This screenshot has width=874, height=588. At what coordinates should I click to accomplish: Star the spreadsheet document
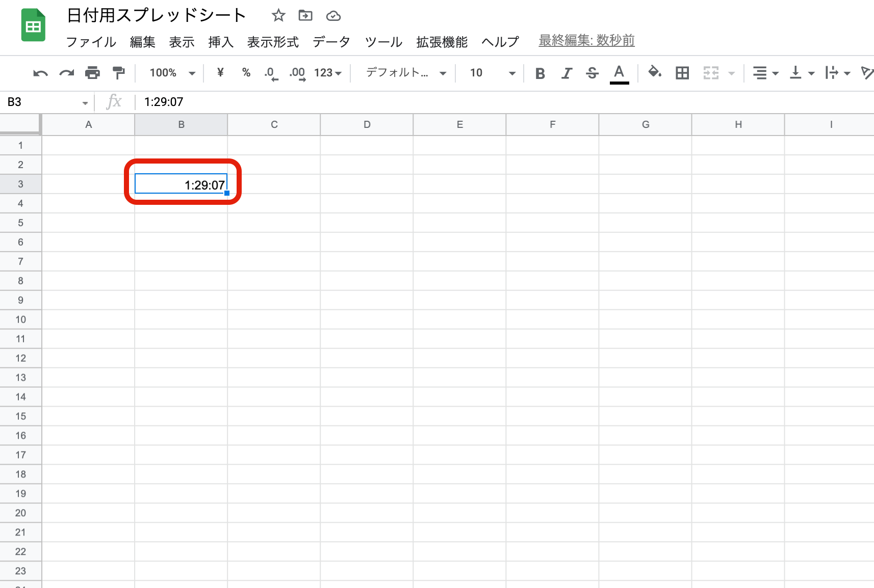pyautogui.click(x=278, y=16)
